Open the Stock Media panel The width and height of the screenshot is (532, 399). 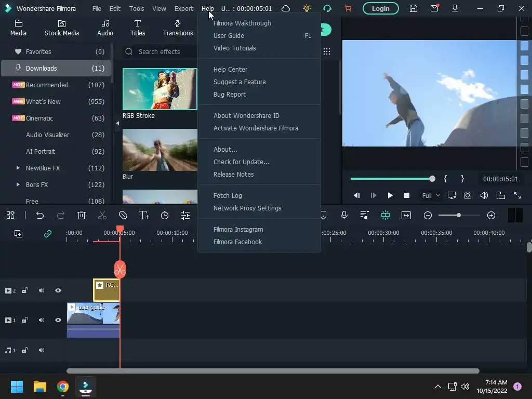point(61,28)
